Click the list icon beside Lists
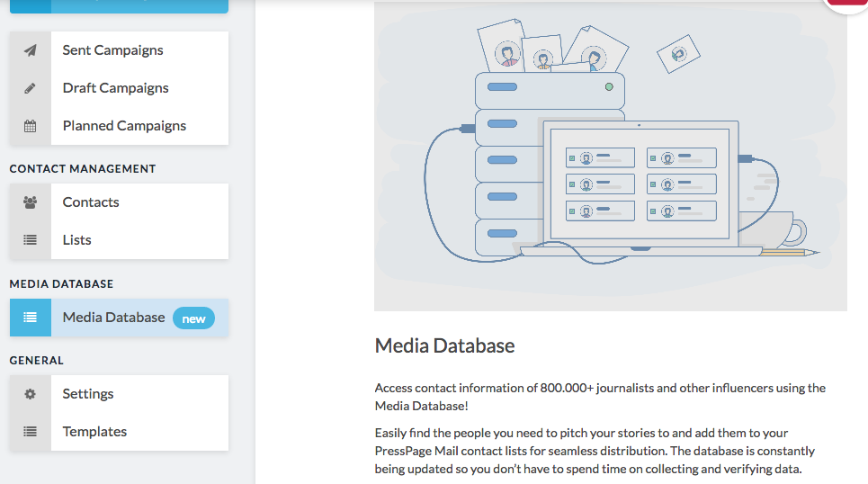Image resolution: width=868 pixels, height=484 pixels. [31, 240]
